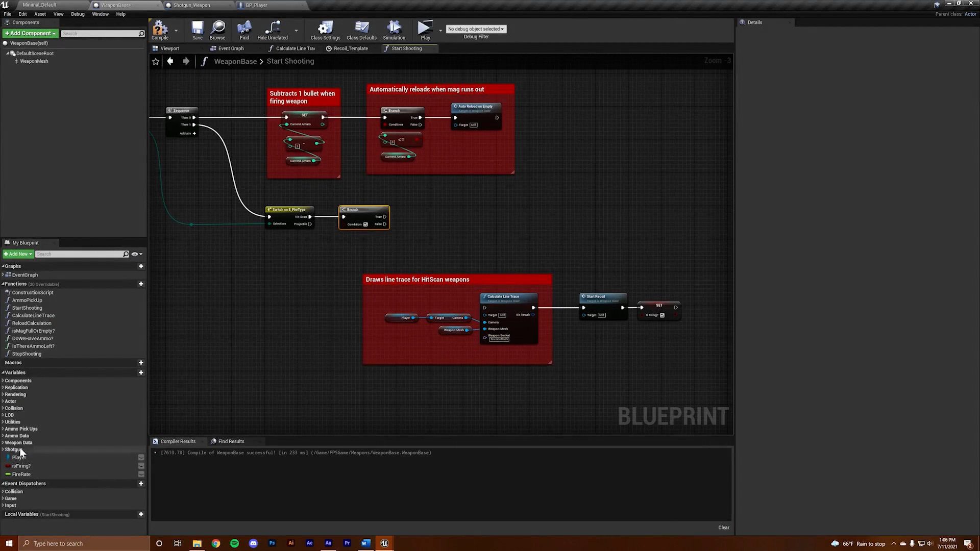This screenshot has width=980, height=551.
Task: Click the green Add Component button
Action: (30, 34)
